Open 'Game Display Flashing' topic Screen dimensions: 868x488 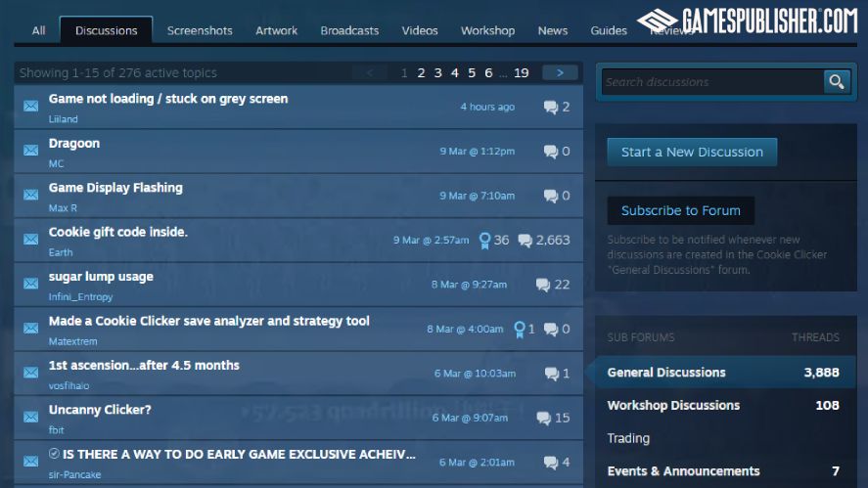115,188
